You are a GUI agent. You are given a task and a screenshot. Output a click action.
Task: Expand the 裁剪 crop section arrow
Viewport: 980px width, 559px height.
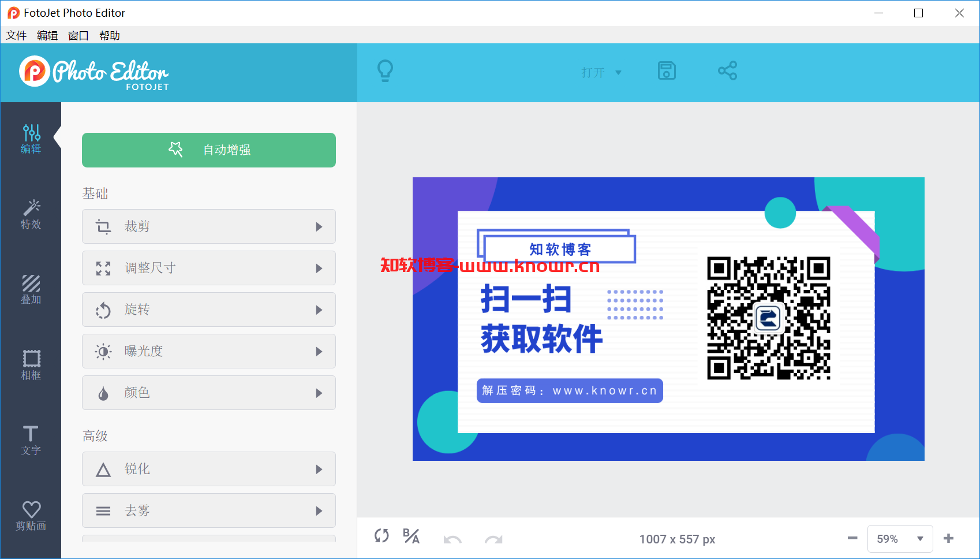319,227
